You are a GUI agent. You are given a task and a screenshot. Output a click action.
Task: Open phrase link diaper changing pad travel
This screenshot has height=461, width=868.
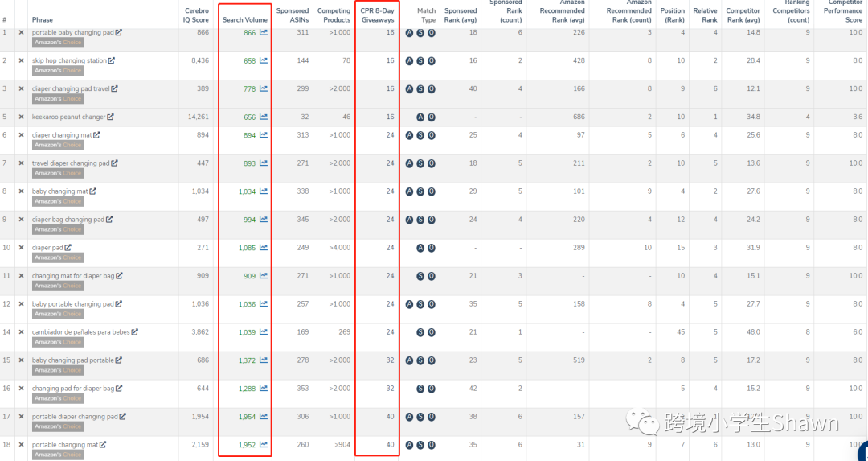pos(70,88)
